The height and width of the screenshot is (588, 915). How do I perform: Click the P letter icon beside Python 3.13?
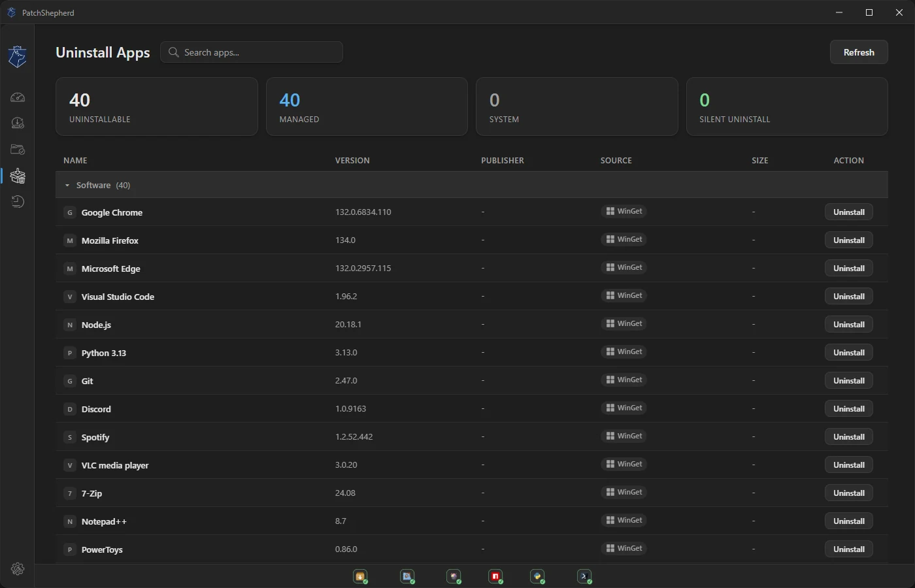[x=70, y=353]
